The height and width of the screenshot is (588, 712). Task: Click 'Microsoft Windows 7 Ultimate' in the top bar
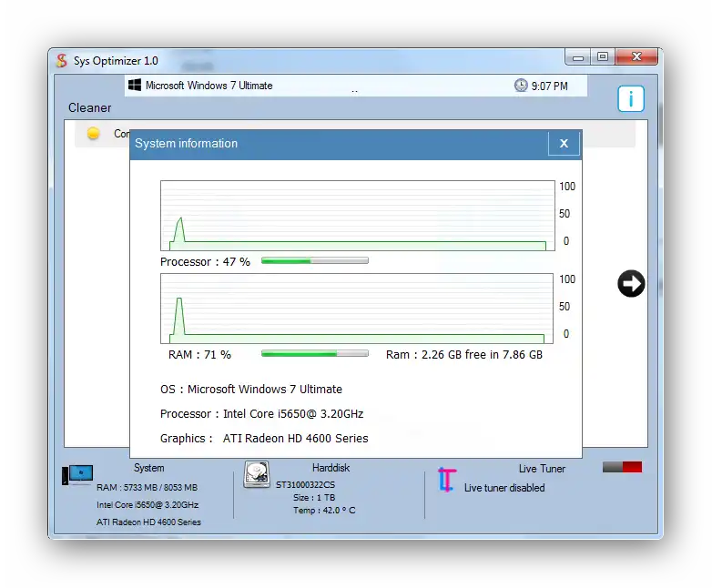209,86
